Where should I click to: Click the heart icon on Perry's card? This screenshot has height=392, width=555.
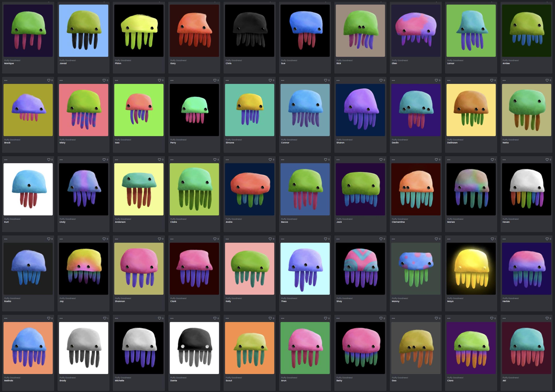[215, 80]
